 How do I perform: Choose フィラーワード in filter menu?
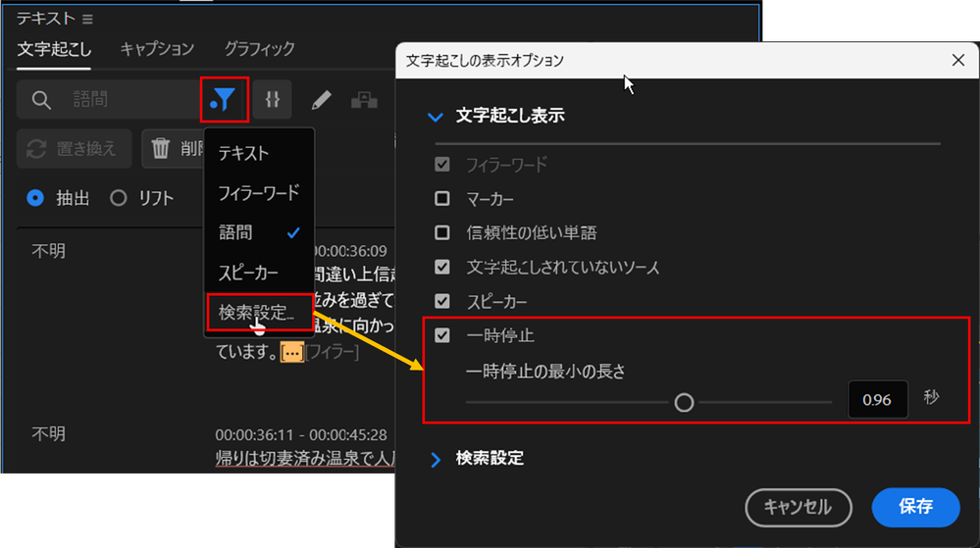coord(259,193)
